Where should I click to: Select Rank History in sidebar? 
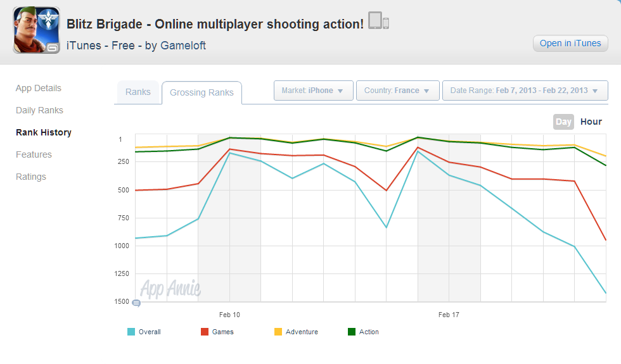click(x=44, y=132)
